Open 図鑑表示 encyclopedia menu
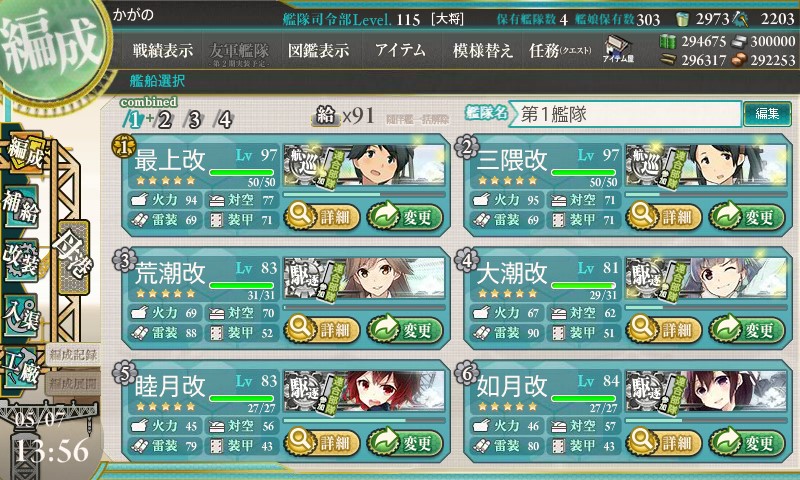The width and height of the screenshot is (800, 480). (x=318, y=50)
